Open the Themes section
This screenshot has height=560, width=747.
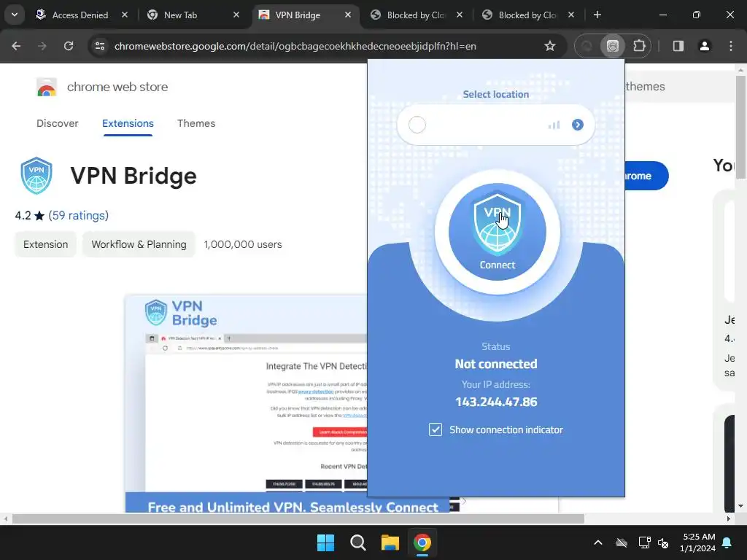[196, 123]
